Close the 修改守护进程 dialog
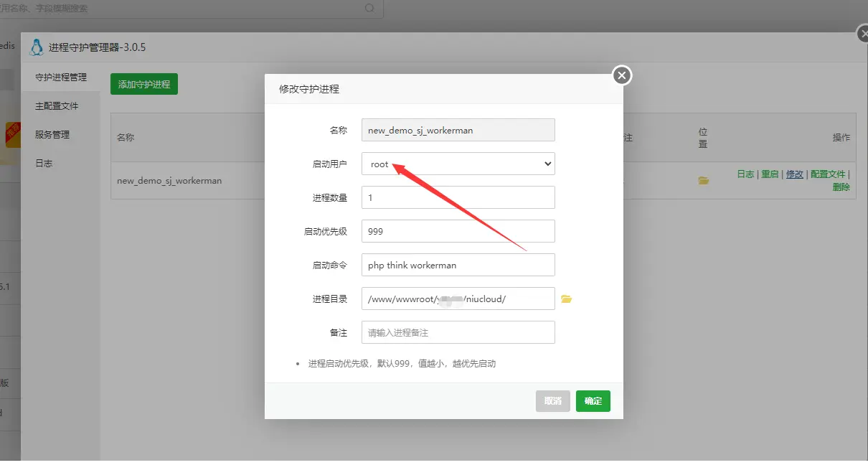The width and height of the screenshot is (868, 465). pyautogui.click(x=622, y=75)
